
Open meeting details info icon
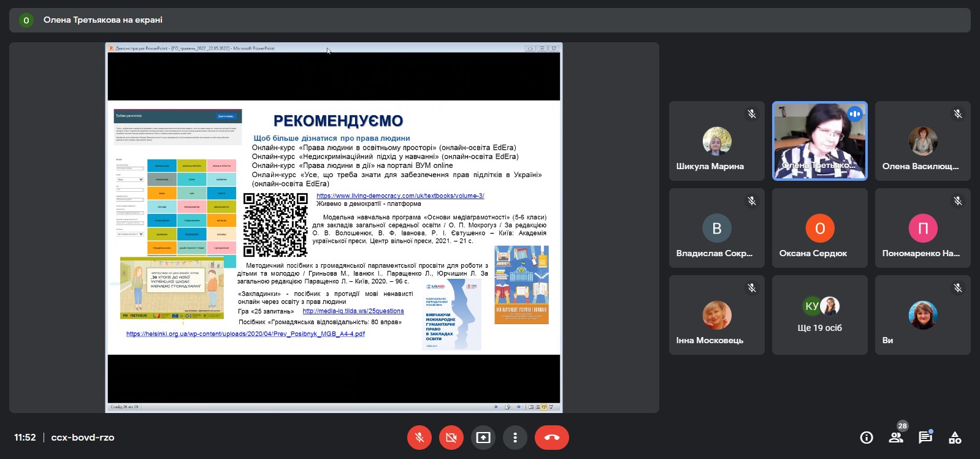[x=867, y=438]
